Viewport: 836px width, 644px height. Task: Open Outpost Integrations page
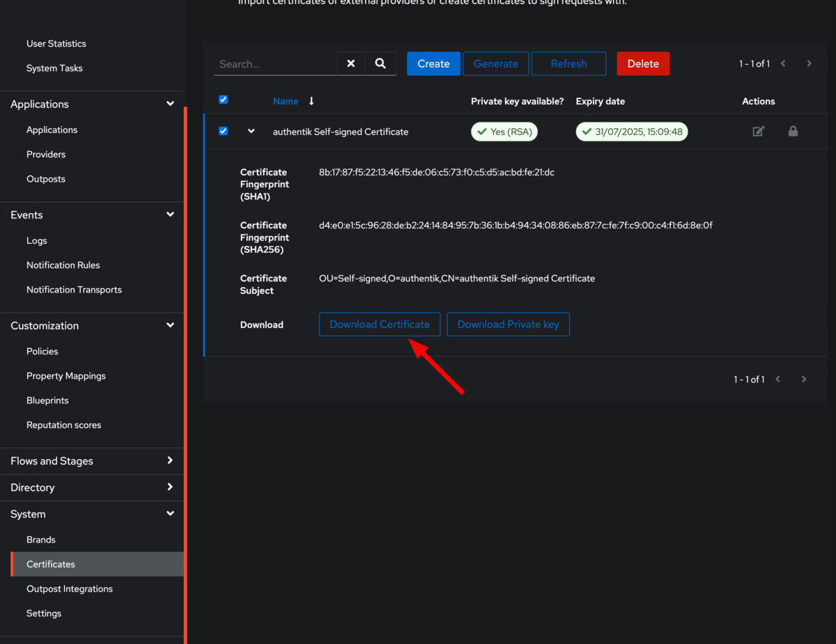click(x=70, y=588)
